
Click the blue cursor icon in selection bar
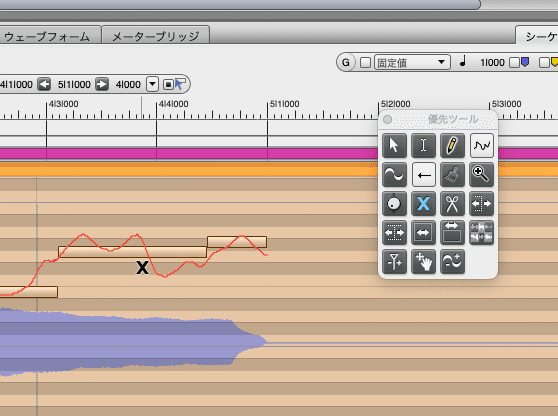(180, 84)
